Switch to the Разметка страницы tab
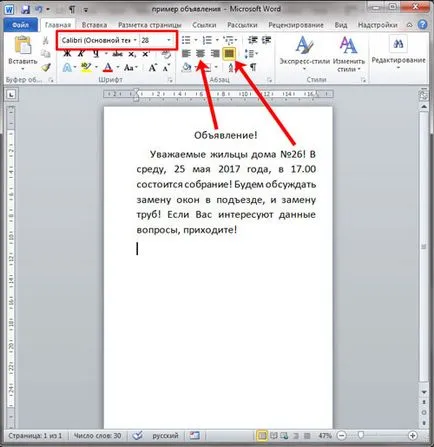This screenshot has height=447, width=434. (x=150, y=25)
